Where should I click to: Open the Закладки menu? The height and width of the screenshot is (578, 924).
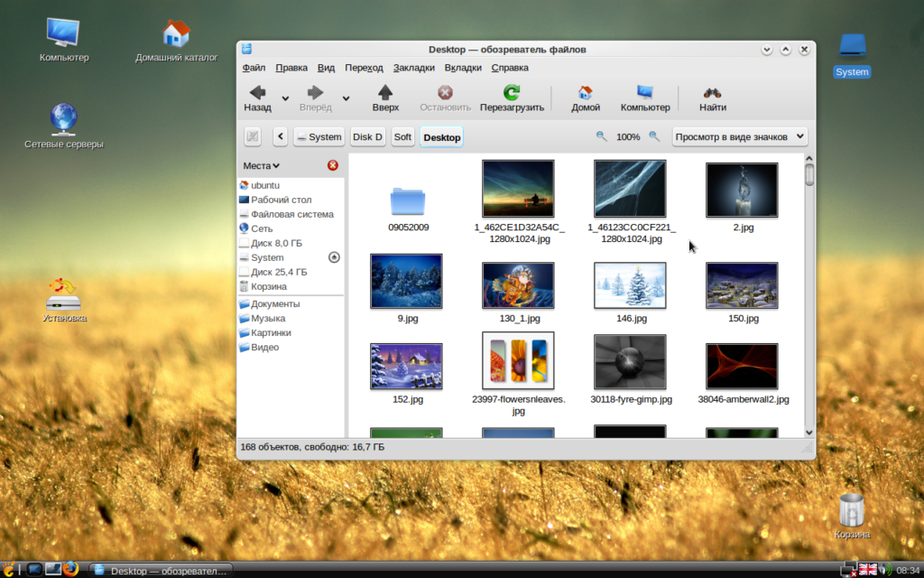412,67
